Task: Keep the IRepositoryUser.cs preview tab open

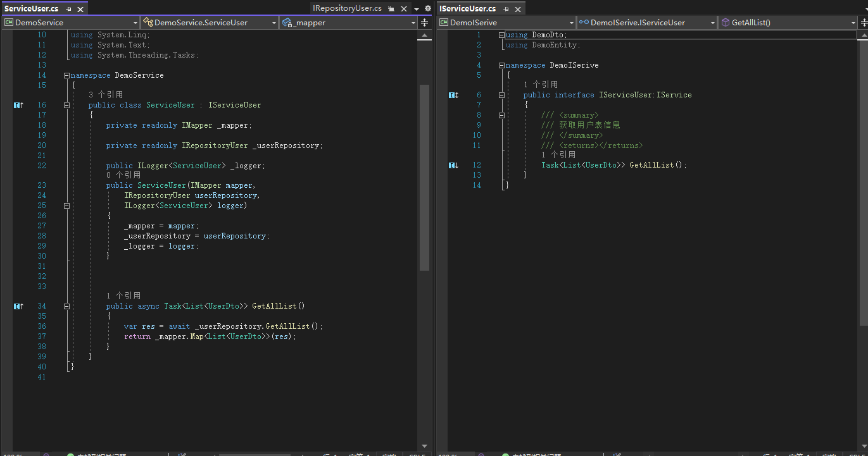Action: tap(391, 9)
